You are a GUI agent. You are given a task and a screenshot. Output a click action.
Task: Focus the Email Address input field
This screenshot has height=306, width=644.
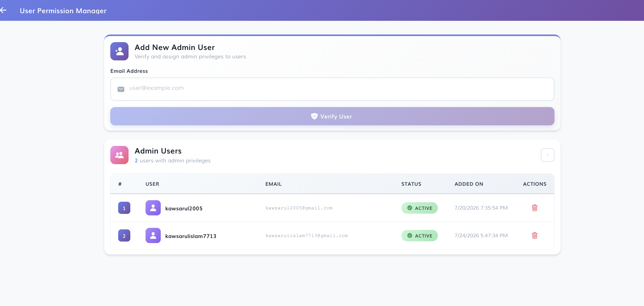click(x=332, y=89)
